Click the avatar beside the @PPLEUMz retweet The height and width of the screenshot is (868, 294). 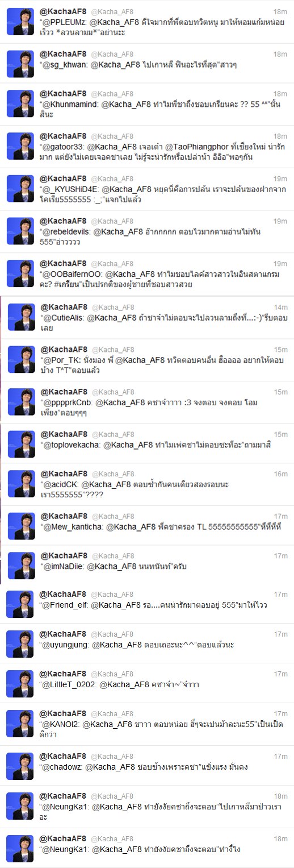pos(20,22)
